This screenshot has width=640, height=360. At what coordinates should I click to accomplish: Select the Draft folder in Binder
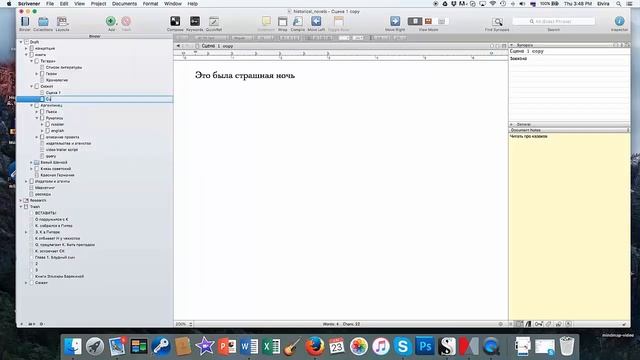[34, 42]
